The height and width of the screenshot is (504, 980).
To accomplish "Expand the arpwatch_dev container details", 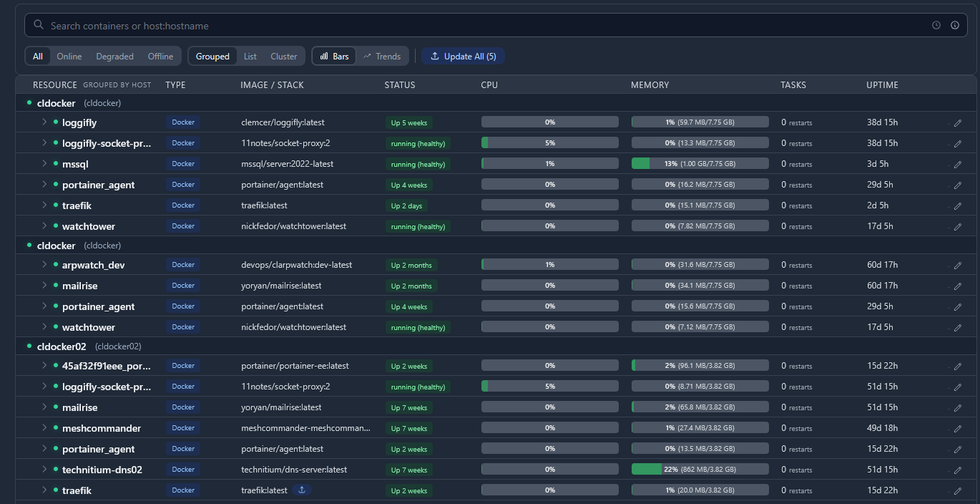I will 44,265.
